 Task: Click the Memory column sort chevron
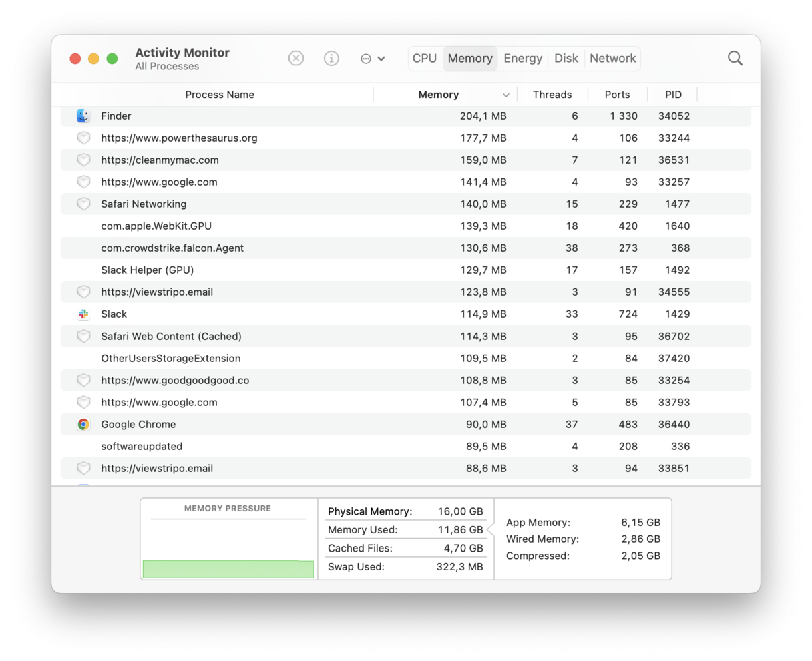pos(505,95)
